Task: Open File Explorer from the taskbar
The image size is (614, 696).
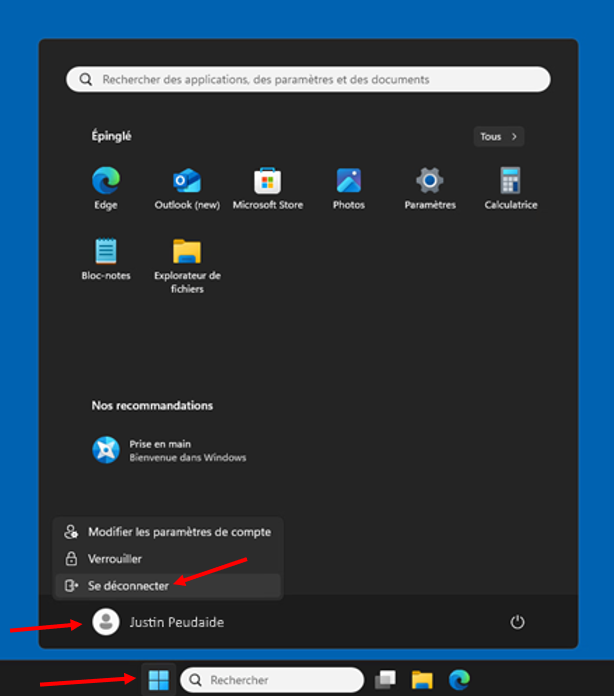Action: point(422,680)
